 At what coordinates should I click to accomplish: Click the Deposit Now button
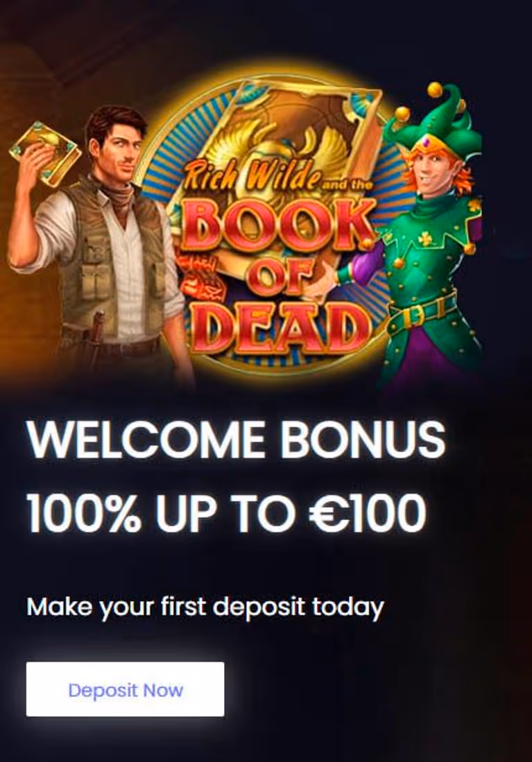pyautogui.click(x=125, y=689)
